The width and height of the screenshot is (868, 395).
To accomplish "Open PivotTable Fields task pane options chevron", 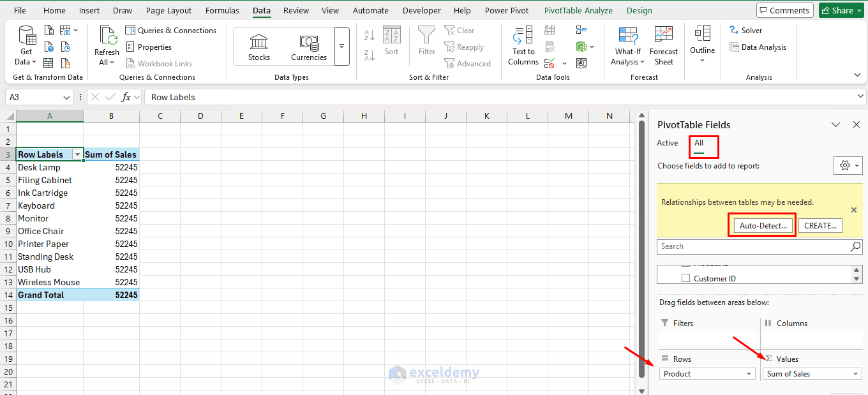I will 835,125.
